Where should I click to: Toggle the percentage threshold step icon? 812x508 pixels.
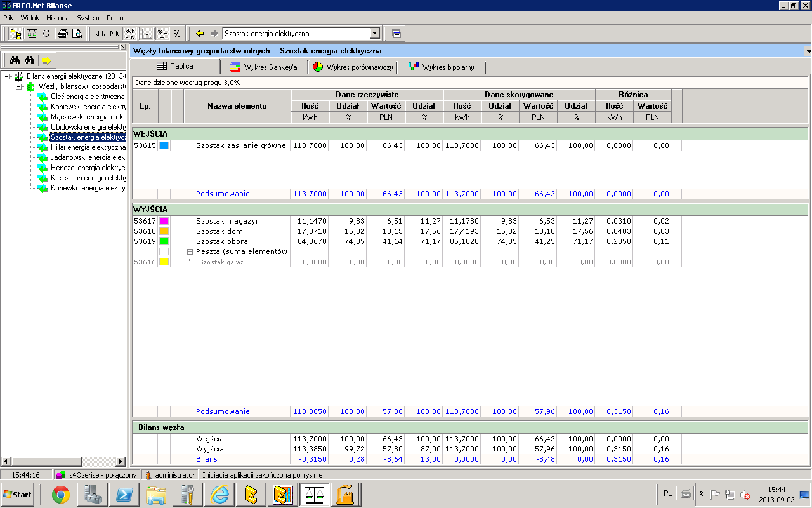coord(162,34)
